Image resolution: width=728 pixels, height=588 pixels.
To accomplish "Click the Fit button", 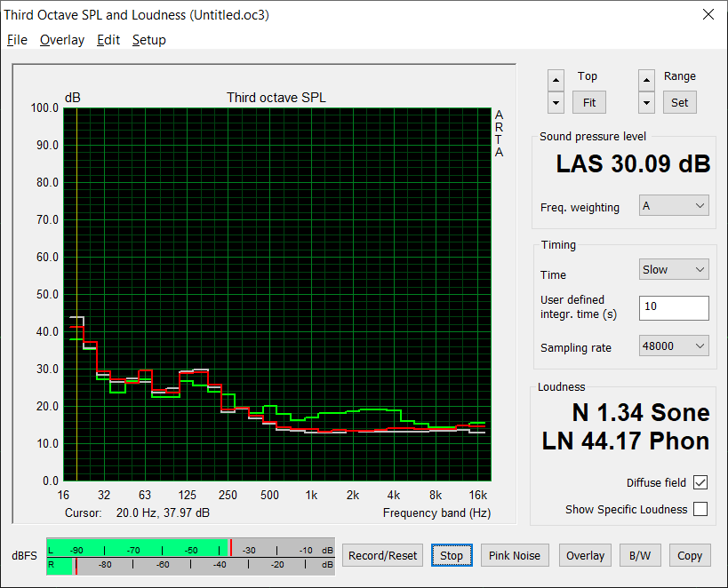I will [x=588, y=102].
